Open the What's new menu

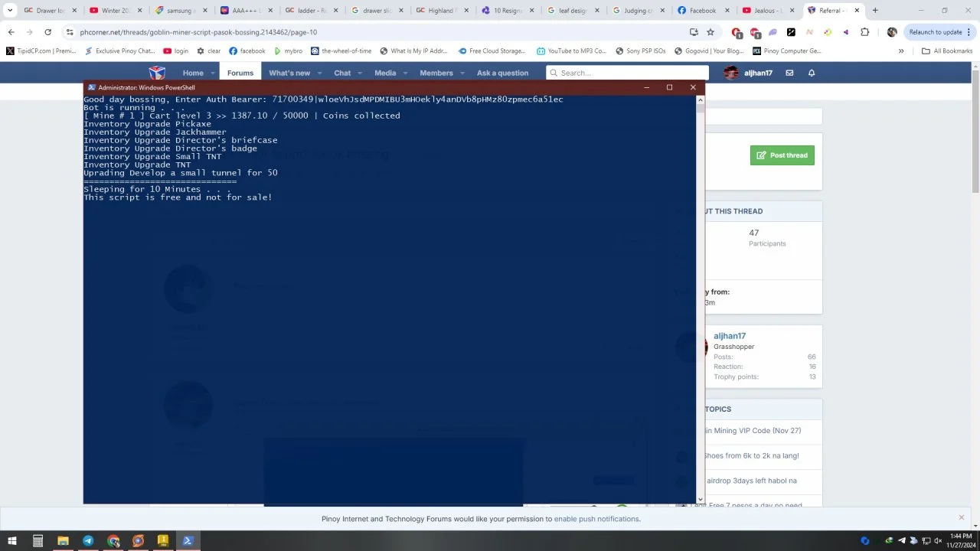tap(289, 73)
